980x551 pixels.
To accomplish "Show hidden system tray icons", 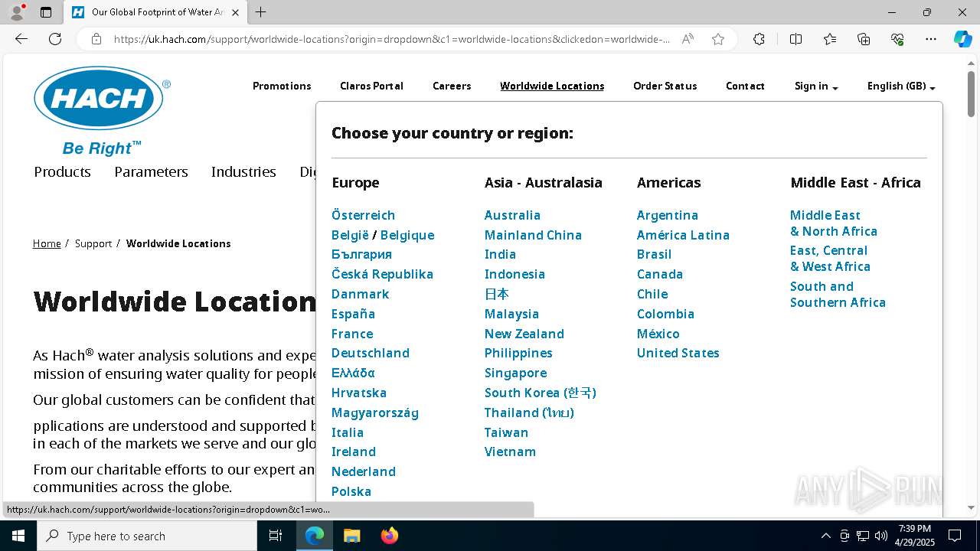I will pyautogui.click(x=825, y=536).
